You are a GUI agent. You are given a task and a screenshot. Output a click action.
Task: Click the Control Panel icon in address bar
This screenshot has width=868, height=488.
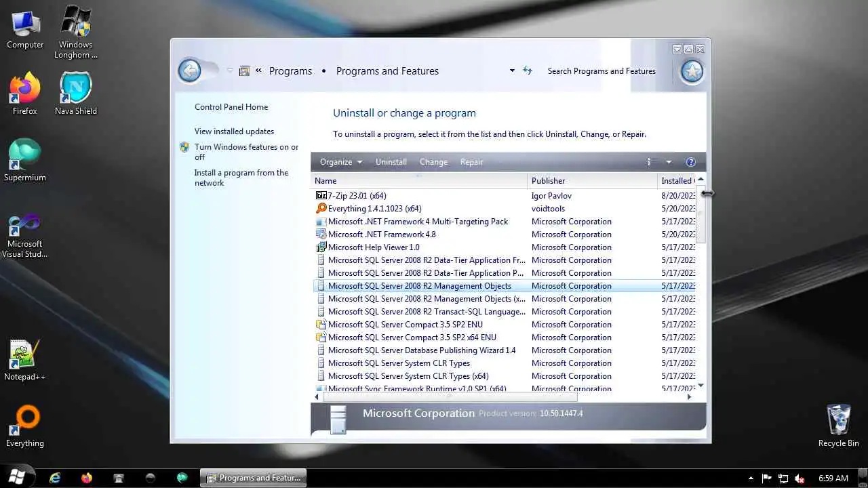pos(245,70)
